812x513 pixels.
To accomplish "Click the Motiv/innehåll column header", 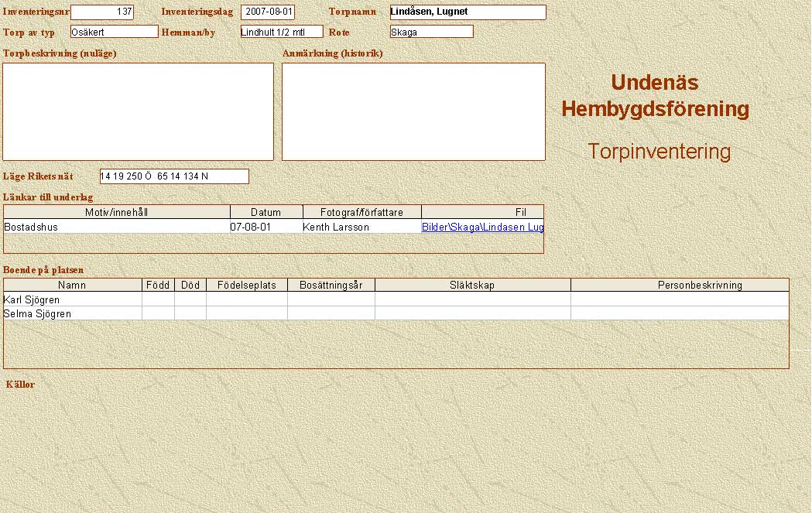I will coord(116,212).
